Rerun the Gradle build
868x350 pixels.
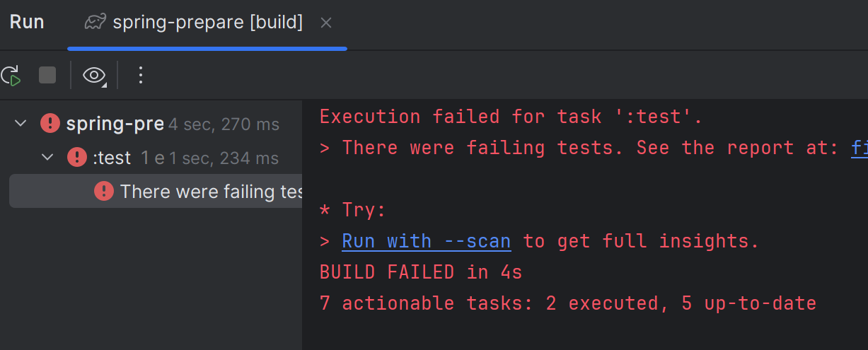11,75
